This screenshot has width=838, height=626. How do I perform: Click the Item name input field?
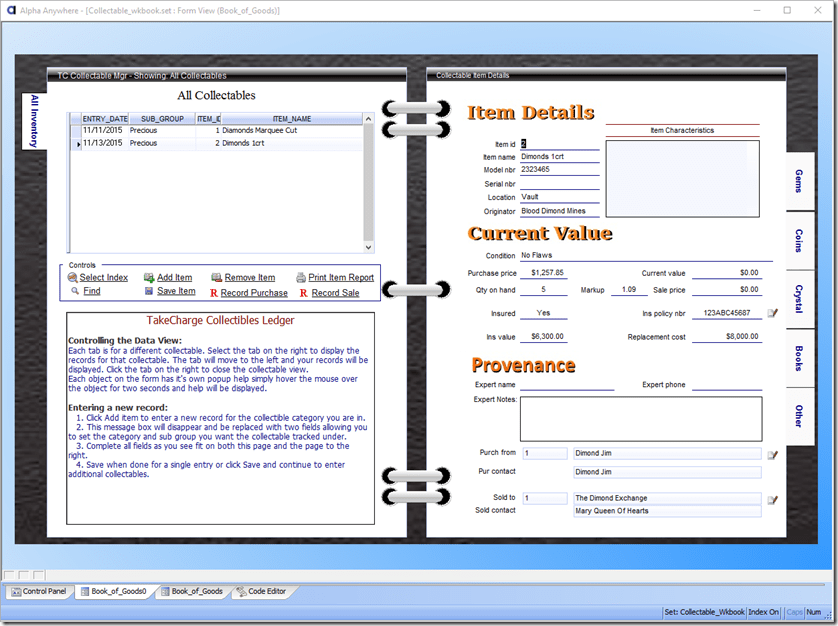coord(559,157)
